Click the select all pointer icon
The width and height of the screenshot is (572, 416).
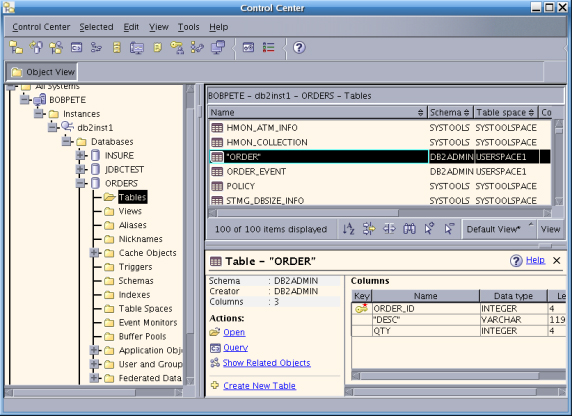click(x=429, y=228)
